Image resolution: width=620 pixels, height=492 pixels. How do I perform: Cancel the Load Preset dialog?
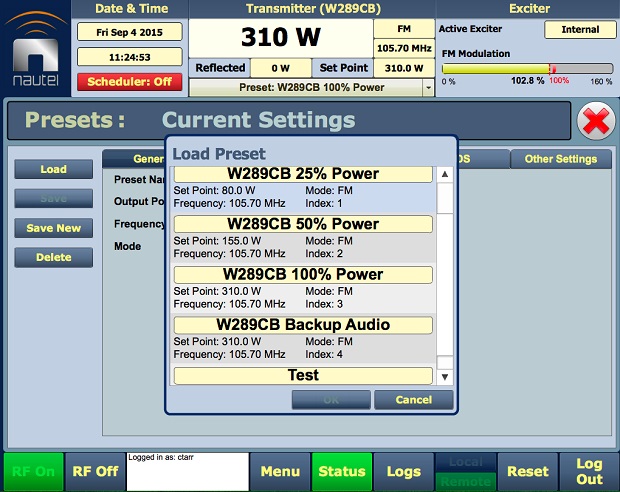[x=414, y=400]
